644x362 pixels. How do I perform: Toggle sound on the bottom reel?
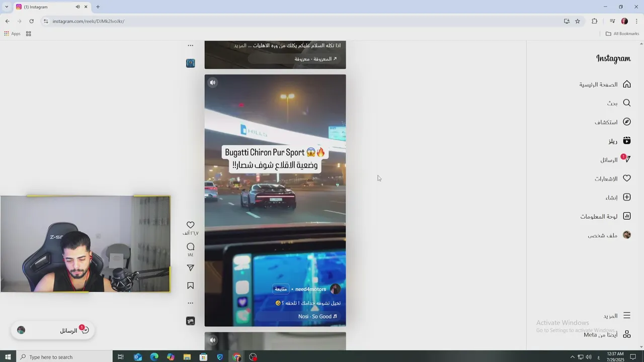coord(212,340)
